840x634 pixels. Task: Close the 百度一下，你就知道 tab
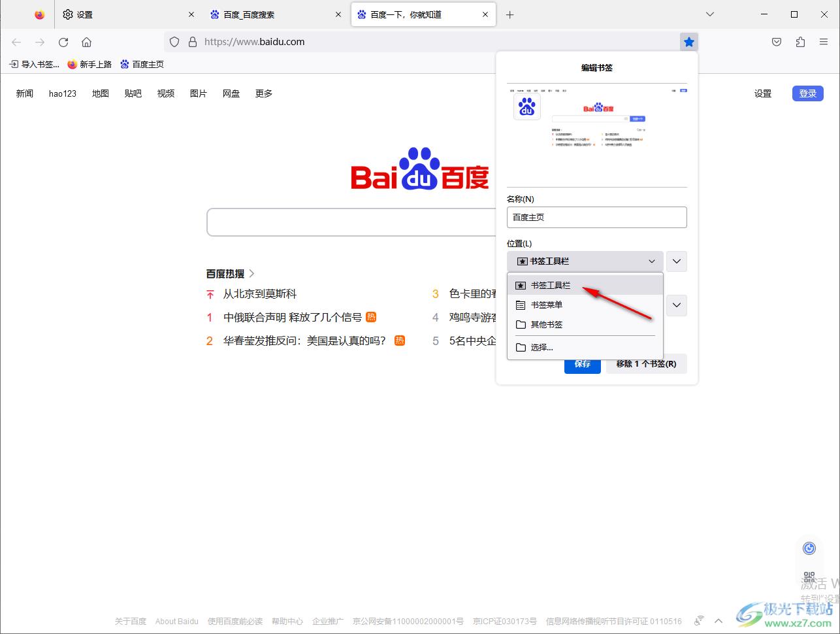(x=485, y=14)
